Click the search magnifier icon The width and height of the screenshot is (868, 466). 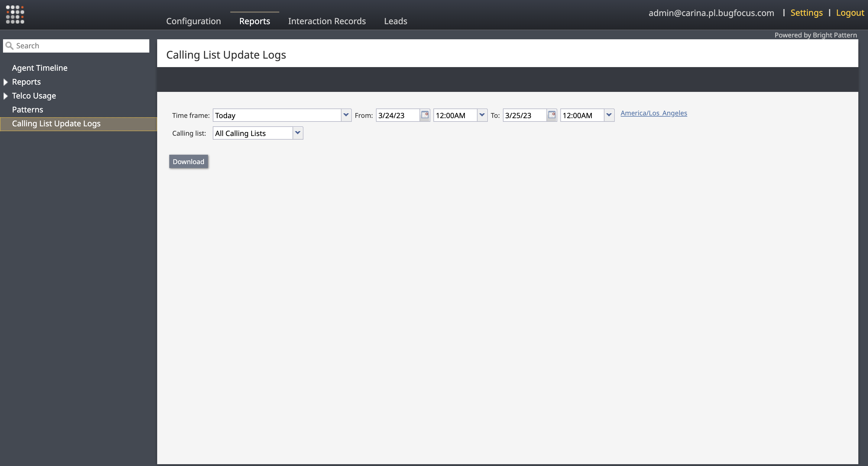coord(9,46)
